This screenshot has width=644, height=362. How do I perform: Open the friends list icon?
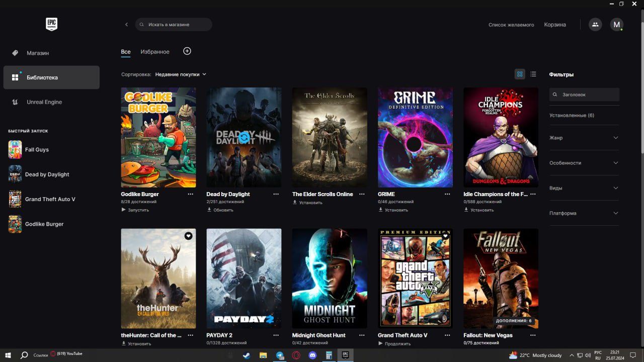click(595, 24)
